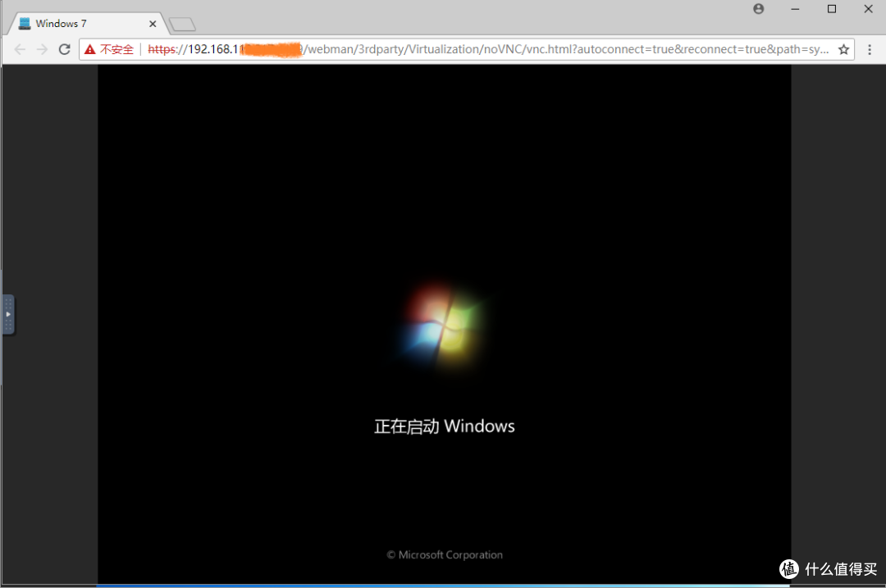This screenshot has height=588, width=886.
Task: Go back to the previous page
Action: click(20, 50)
